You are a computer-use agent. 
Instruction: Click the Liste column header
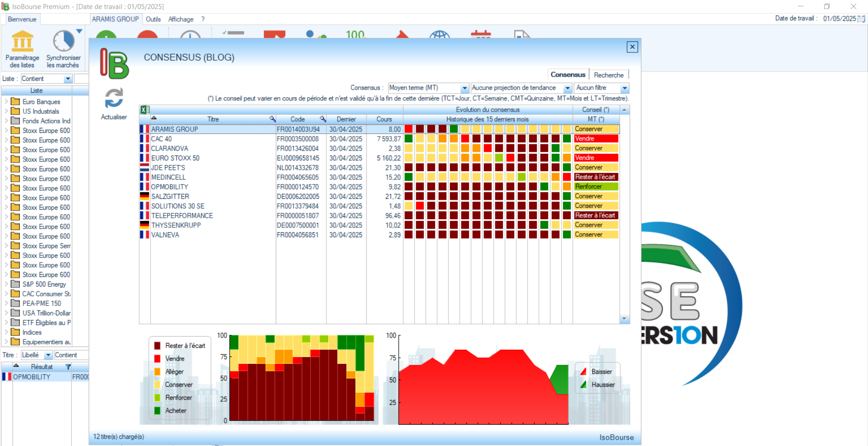(x=37, y=91)
